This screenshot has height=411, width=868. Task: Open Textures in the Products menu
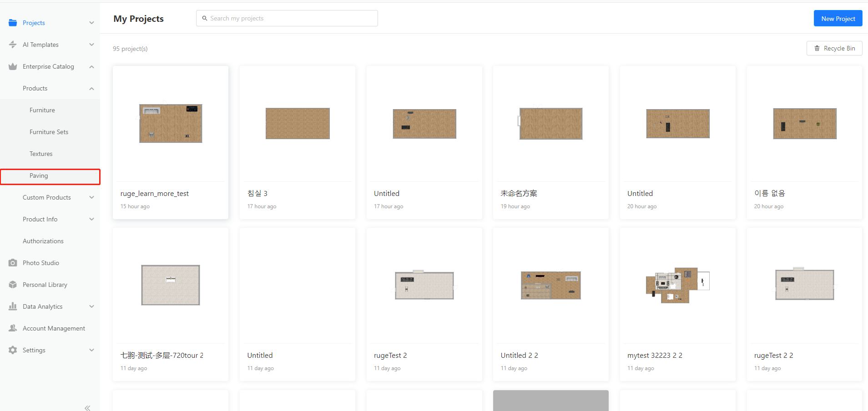coord(41,154)
